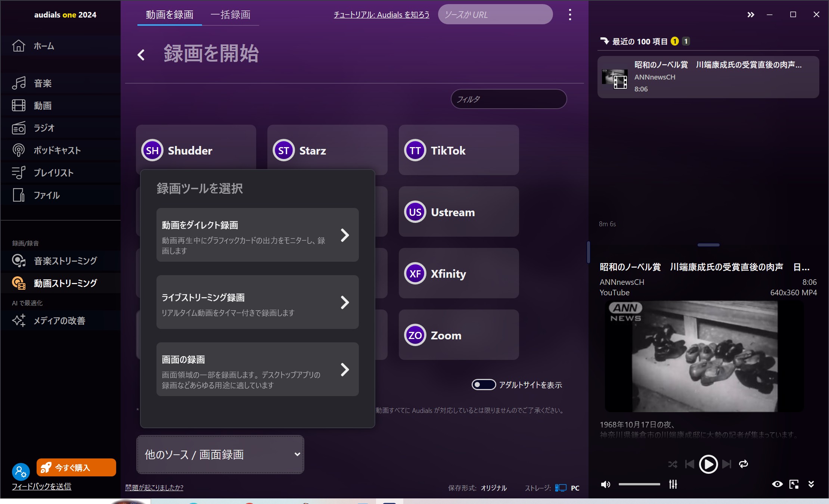The height and width of the screenshot is (504, 829).
Task: Skip to the next track
Action: (x=727, y=464)
